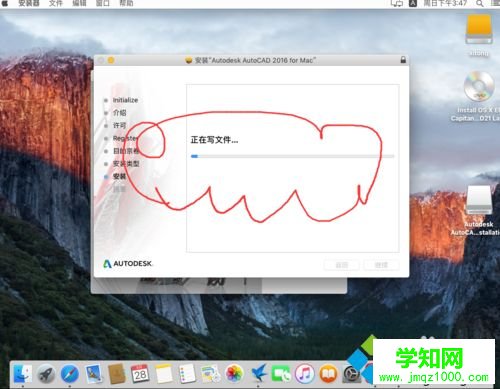Open iBooks orange book icon in Dock
Image resolution: width=500 pixels, height=389 pixels.
click(x=328, y=374)
